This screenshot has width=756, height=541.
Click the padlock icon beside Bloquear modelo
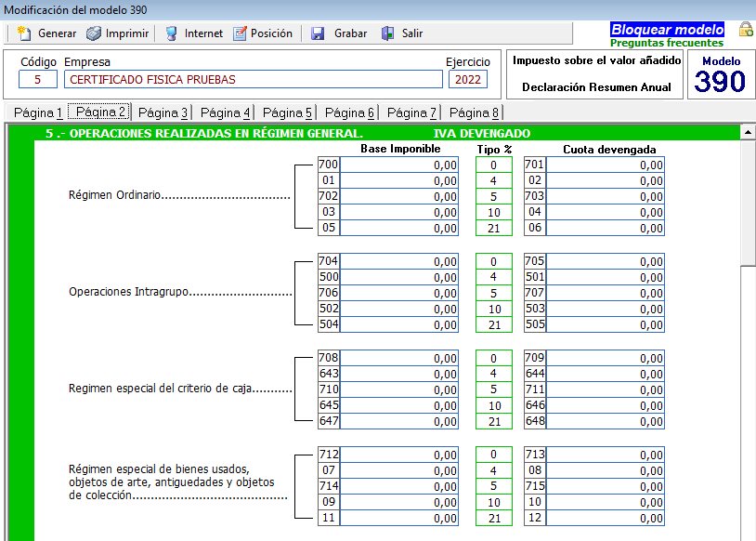pyautogui.click(x=745, y=30)
